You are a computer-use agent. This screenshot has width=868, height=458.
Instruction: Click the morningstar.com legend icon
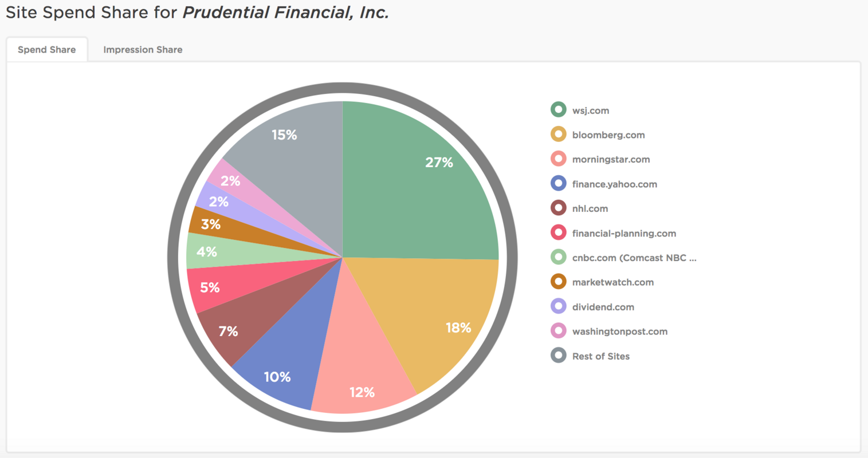[558, 159]
